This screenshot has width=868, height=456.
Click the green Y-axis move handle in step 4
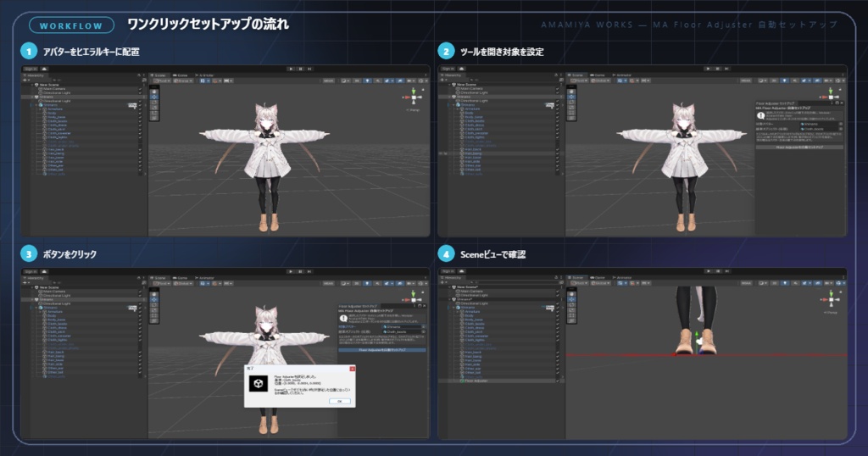click(x=697, y=336)
